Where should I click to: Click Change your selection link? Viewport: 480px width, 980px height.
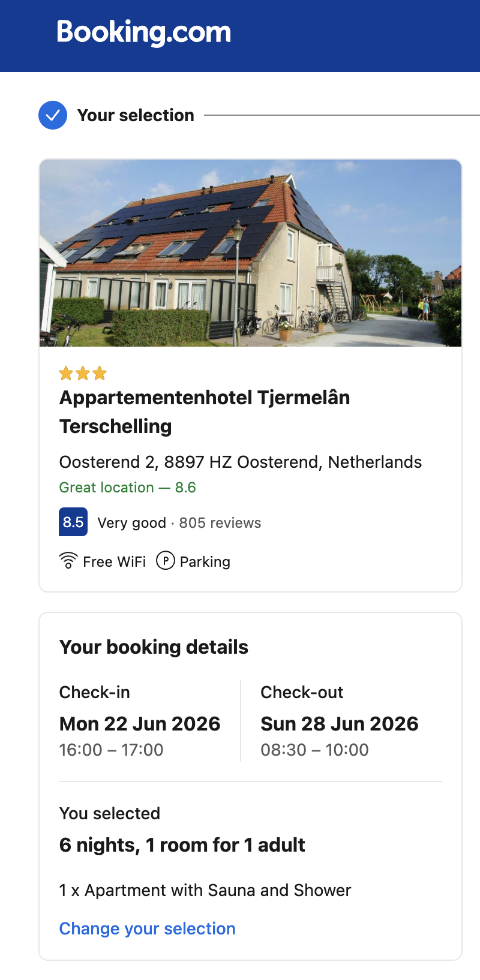(x=147, y=928)
